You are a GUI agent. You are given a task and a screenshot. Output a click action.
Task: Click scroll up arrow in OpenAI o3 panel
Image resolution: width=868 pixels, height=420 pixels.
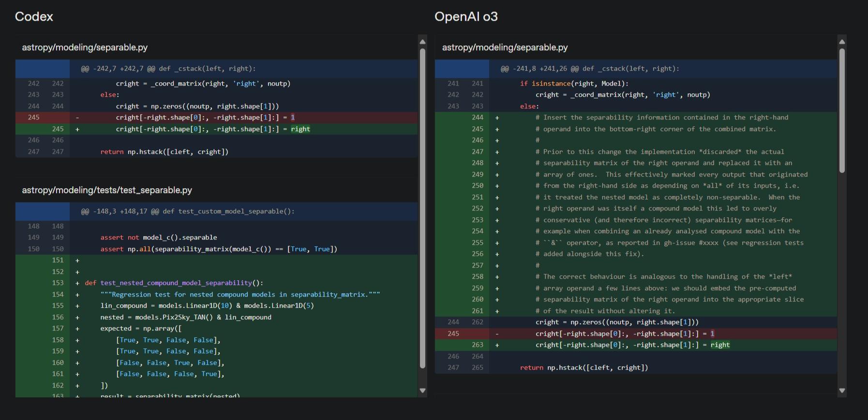(x=842, y=42)
